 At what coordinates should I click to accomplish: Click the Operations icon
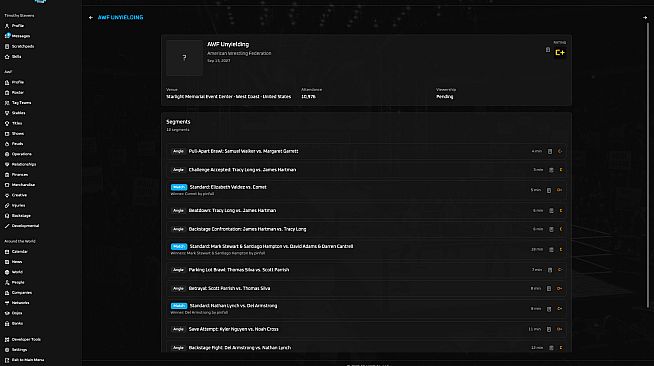(7, 154)
